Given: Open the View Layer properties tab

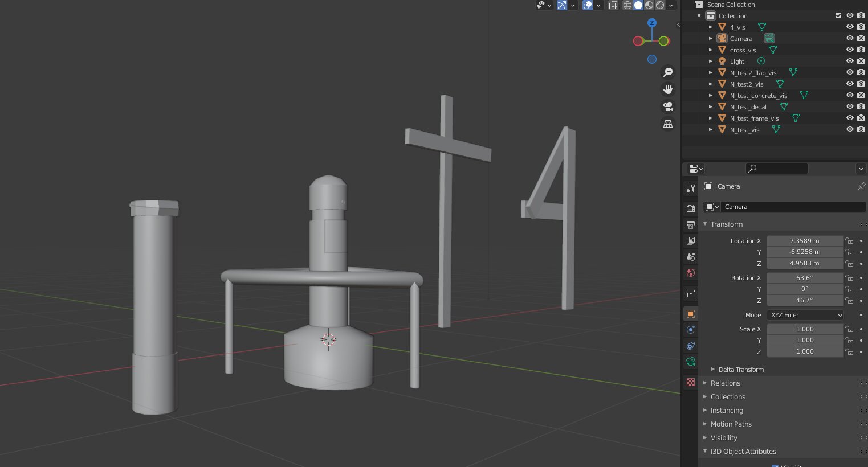Looking at the screenshot, I should (691, 241).
